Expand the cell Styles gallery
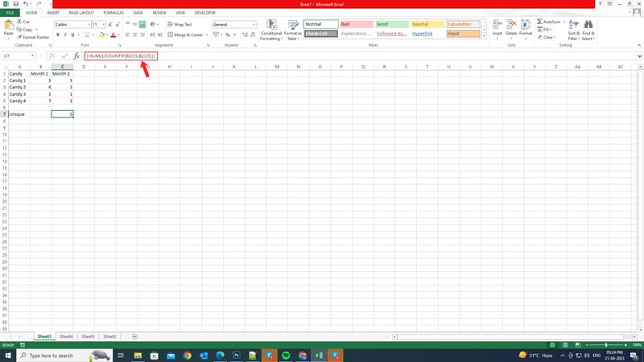Screen dimensions: 644x362 click(x=484, y=36)
